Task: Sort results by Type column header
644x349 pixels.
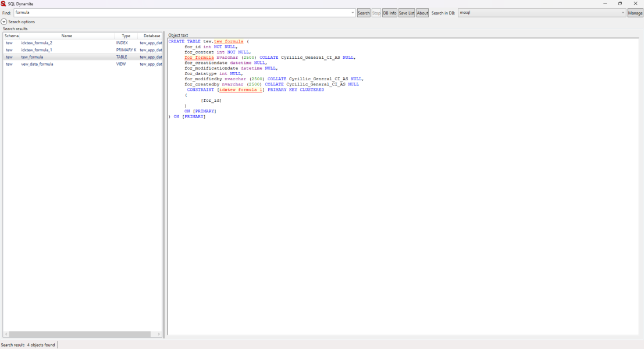Action: [x=126, y=36]
